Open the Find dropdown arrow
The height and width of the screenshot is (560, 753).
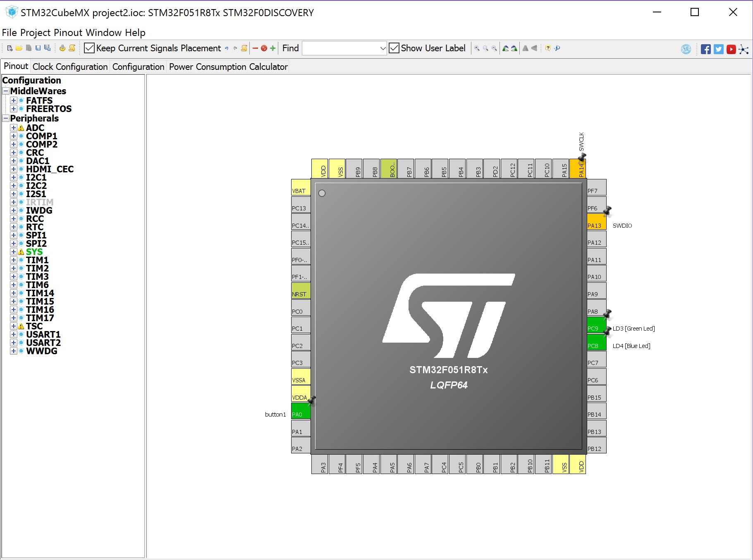[x=382, y=48]
